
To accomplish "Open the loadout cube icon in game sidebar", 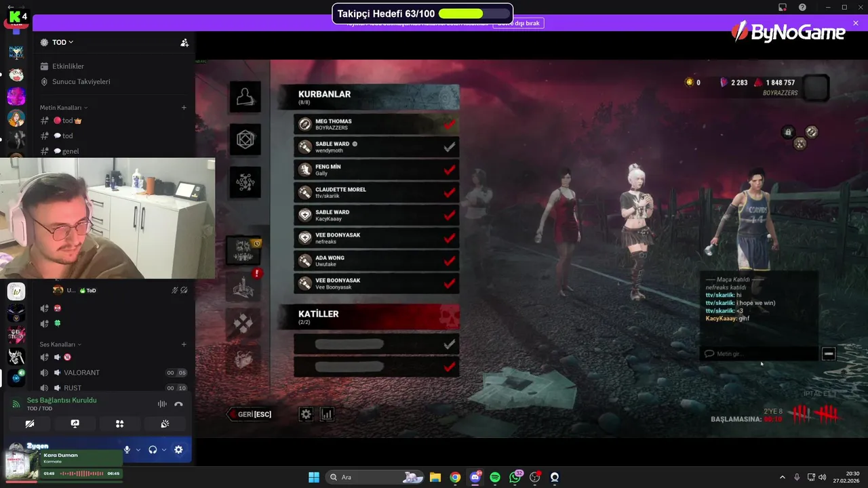I will [245, 140].
